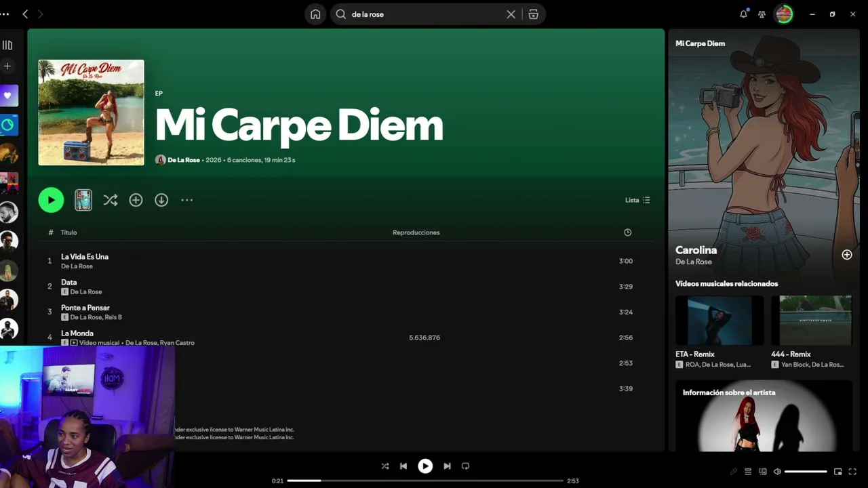Enable shuffle for the EP
Screen dimensions: 868x488
(111, 200)
